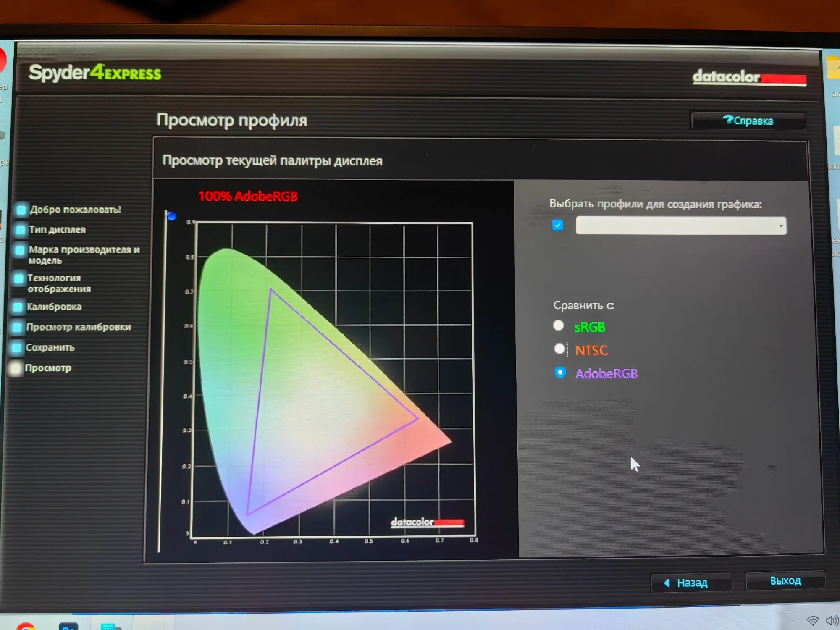This screenshot has height=630, width=840.
Task: Open 'Технология отображения' step
Action: tap(59, 283)
